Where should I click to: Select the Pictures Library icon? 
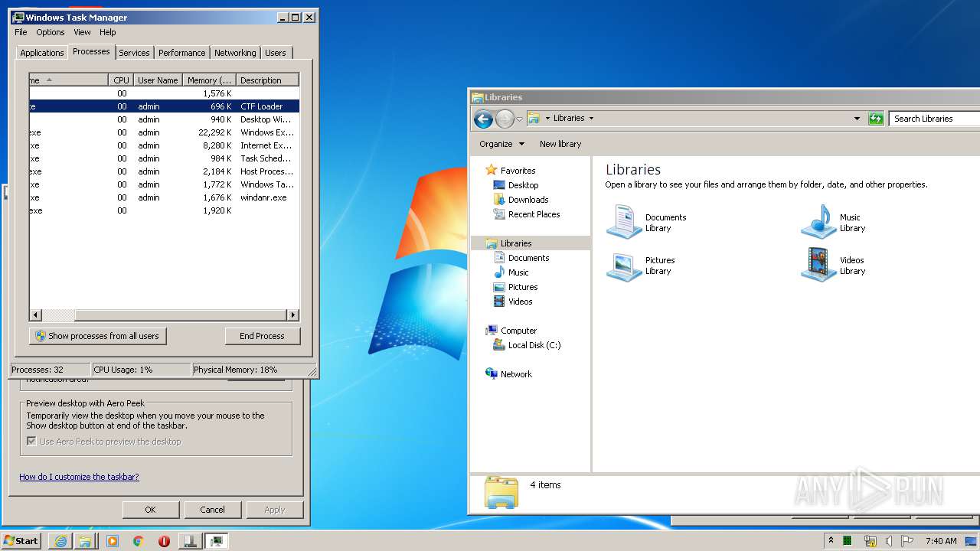click(641, 266)
